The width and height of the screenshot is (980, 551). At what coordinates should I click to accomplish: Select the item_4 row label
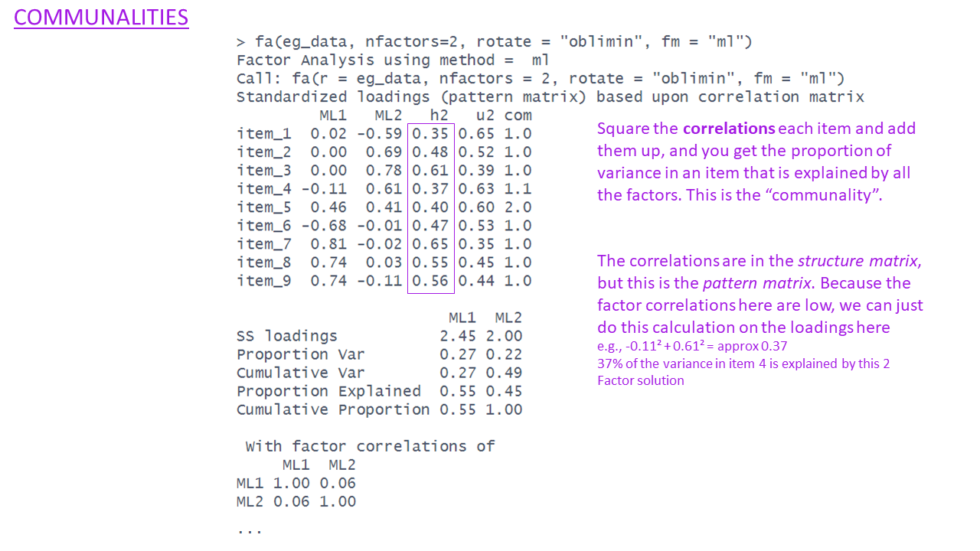point(264,189)
